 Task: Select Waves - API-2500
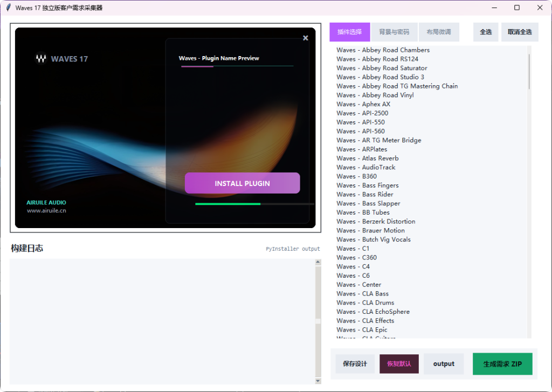pos(362,113)
